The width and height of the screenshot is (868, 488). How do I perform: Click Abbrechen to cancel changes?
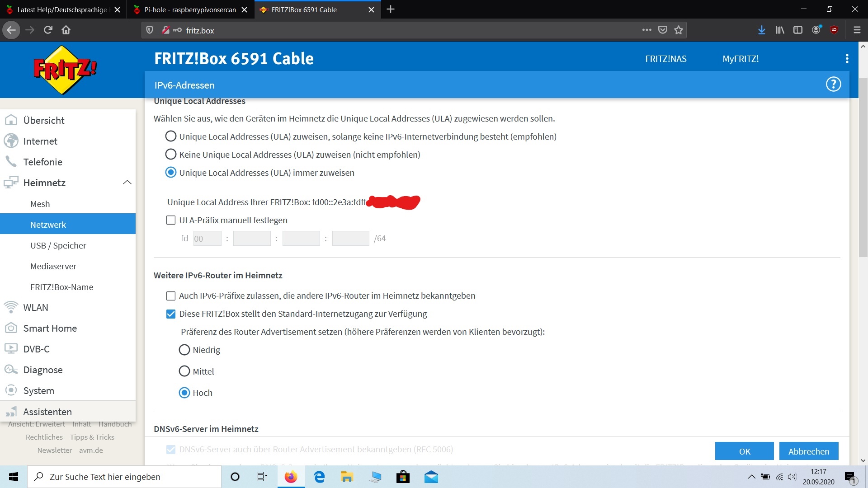pyautogui.click(x=808, y=451)
